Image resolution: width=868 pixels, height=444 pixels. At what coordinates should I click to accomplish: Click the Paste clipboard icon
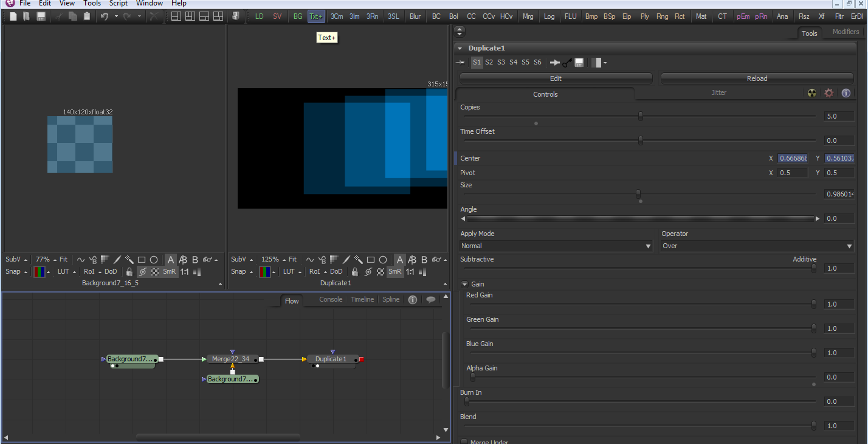pyautogui.click(x=87, y=16)
